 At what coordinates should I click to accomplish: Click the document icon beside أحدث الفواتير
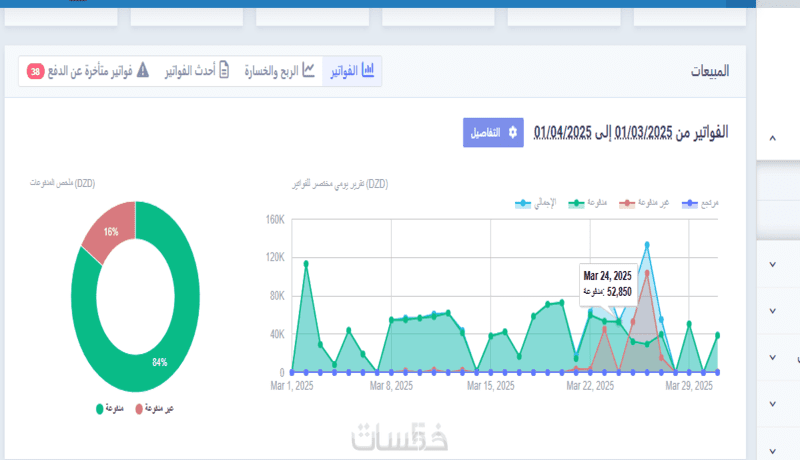[x=224, y=70]
